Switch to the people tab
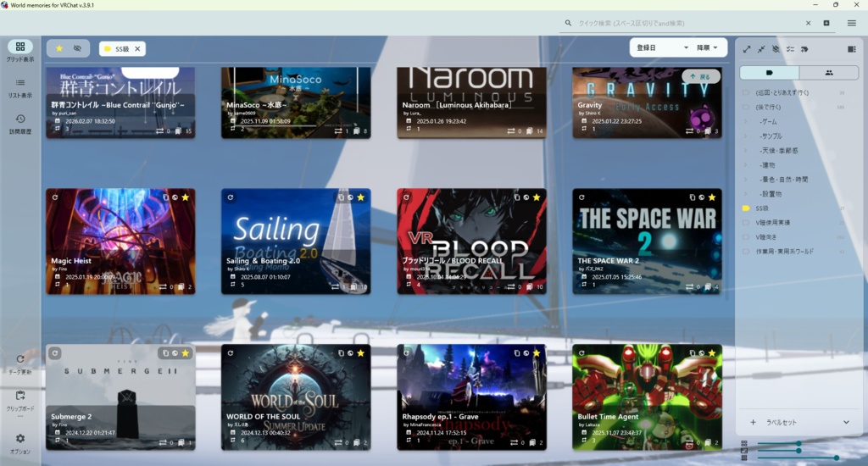Image resolution: width=868 pixels, height=466 pixels. (829, 73)
